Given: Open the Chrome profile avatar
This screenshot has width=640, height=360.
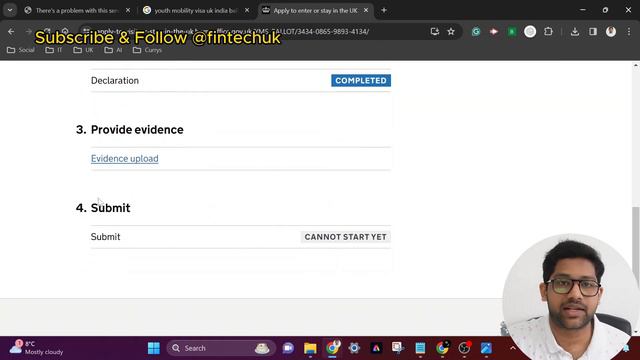Looking at the screenshot, I should pos(611,31).
